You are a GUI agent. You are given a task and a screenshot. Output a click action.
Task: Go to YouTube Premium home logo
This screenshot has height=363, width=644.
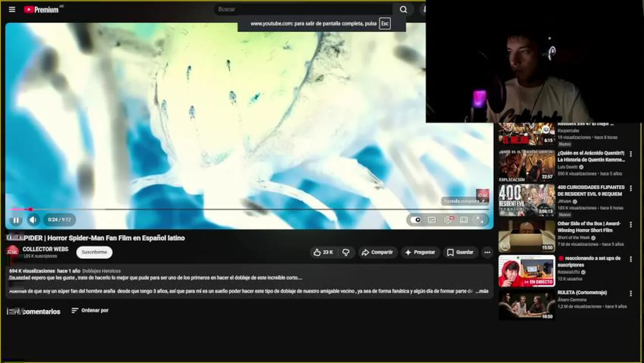coord(41,9)
